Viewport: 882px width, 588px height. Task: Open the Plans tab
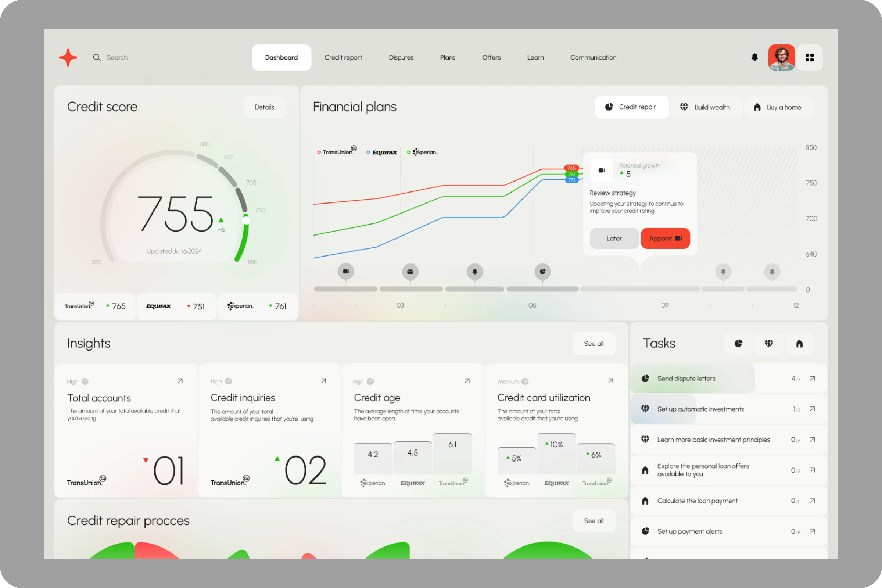448,57
